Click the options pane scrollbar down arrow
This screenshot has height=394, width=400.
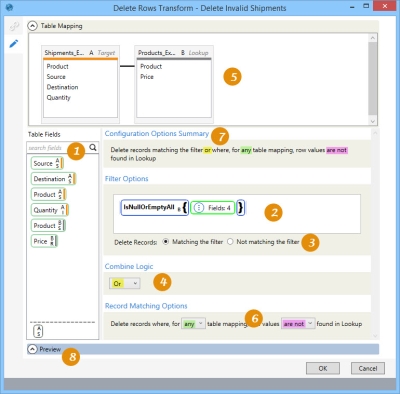(375, 336)
